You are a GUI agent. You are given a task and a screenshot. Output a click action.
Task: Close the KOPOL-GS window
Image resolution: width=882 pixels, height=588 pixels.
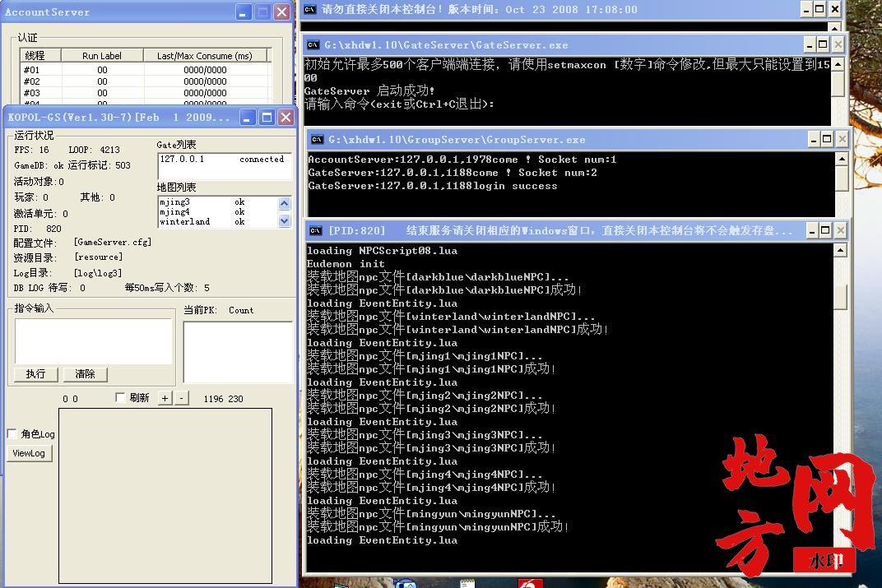point(285,118)
